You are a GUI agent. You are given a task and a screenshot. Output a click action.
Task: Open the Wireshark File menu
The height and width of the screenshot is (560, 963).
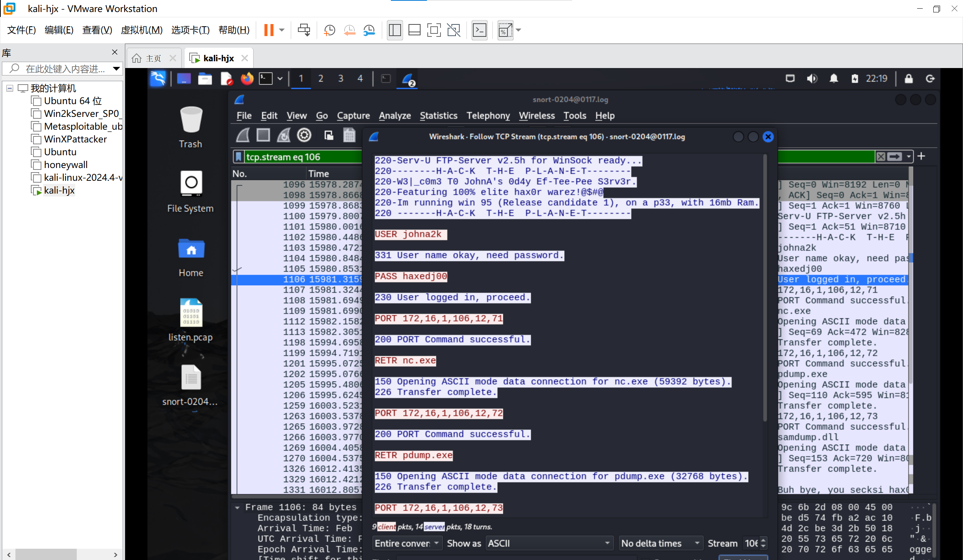pos(244,116)
